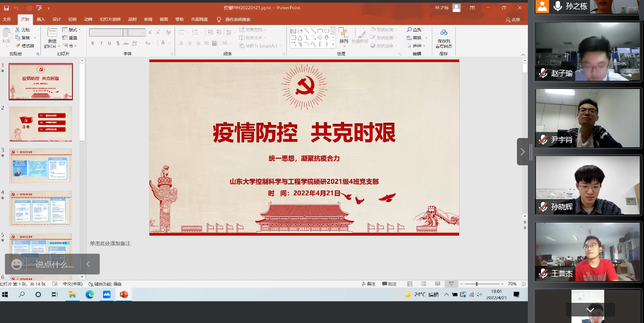Image resolution: width=644 pixels, height=323 pixels.
Task: Expand the shapes gallery more arrow
Action: point(333,44)
